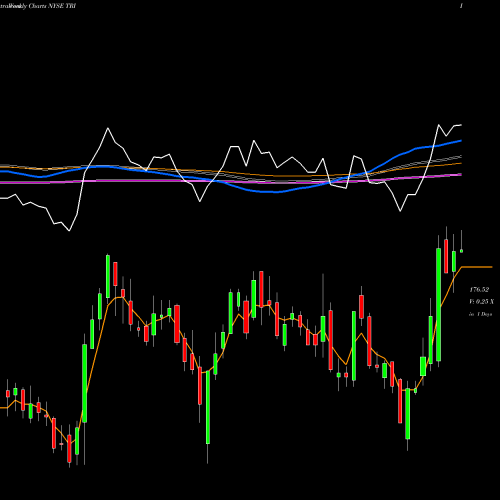Image resolution: width=500 pixels, height=500 pixels.
Task: Click the right end of the blue indicator line
Action: 460,141
